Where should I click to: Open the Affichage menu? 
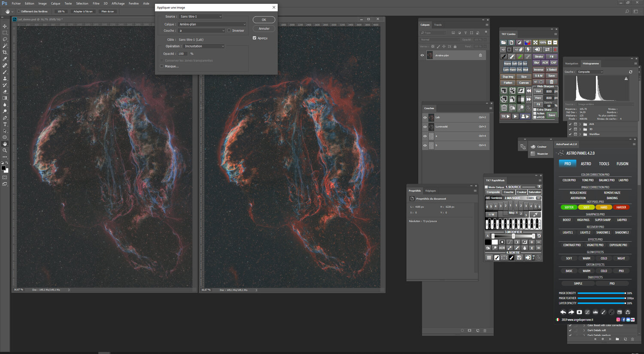118,3
